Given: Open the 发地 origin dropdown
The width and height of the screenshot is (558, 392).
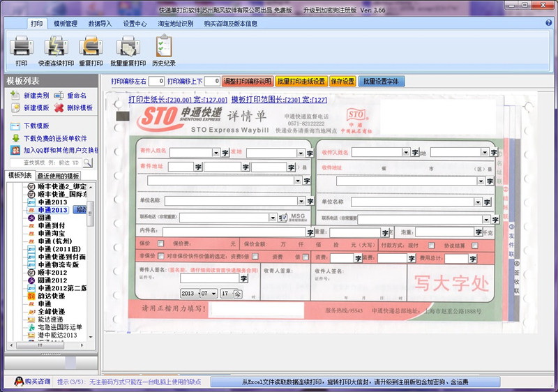Looking at the screenshot, I should [x=301, y=153].
